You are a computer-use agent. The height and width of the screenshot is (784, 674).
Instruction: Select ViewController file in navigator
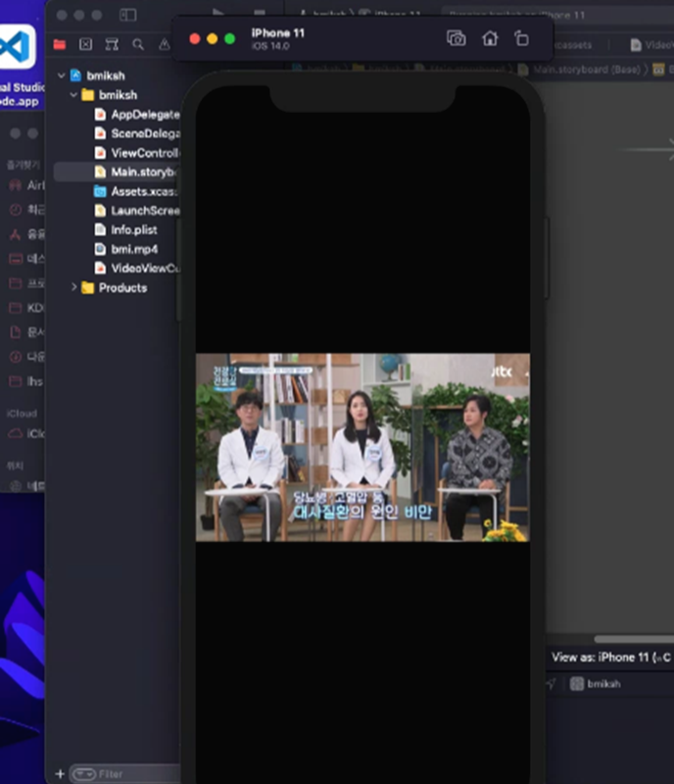(x=136, y=153)
